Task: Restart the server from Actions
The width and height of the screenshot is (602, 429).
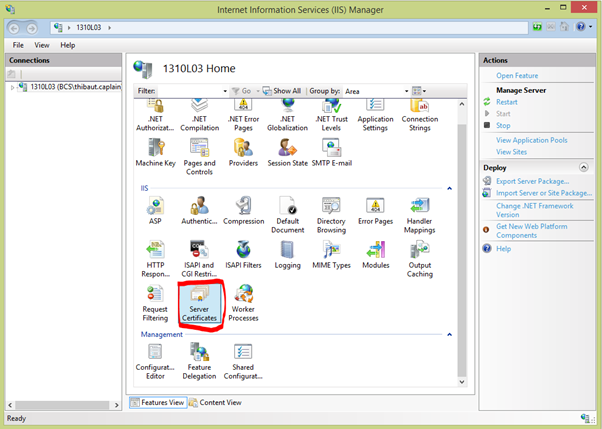Action: tap(506, 102)
